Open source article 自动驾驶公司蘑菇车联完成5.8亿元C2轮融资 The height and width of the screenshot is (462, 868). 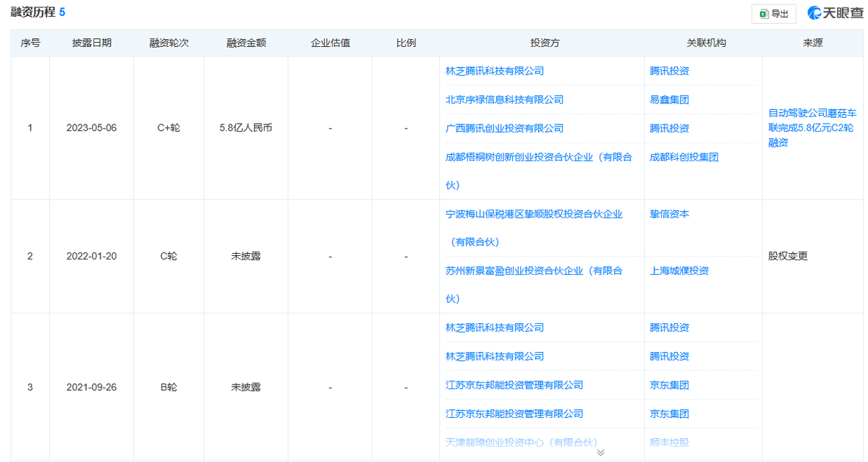[x=812, y=128]
